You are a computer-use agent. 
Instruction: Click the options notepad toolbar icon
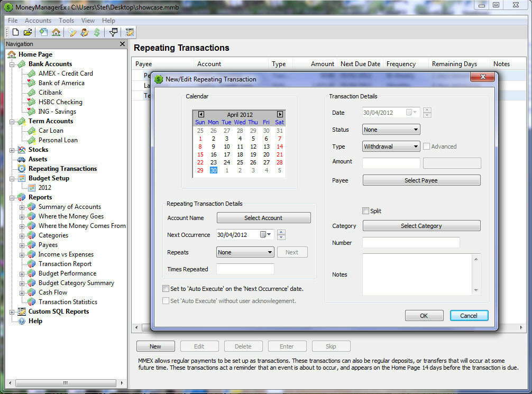pos(130,32)
